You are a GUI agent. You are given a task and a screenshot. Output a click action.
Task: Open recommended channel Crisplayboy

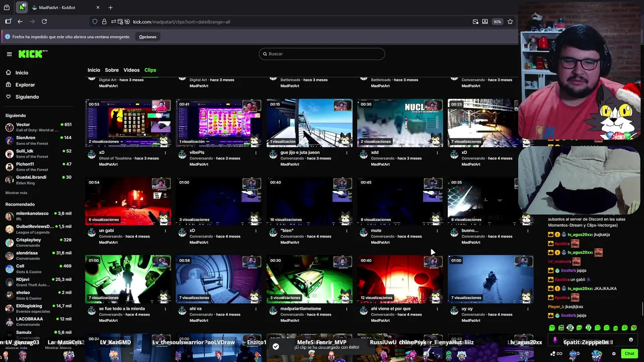point(38,242)
